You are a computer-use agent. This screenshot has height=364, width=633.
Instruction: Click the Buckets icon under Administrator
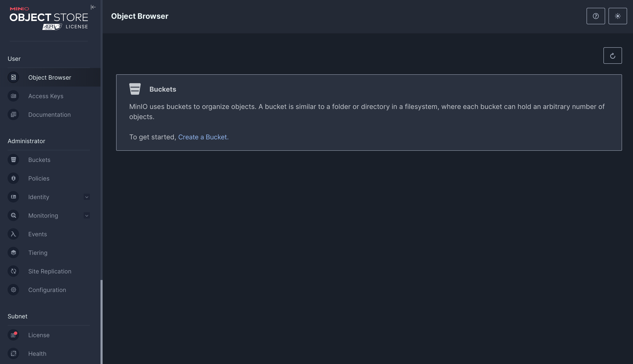coord(14,160)
